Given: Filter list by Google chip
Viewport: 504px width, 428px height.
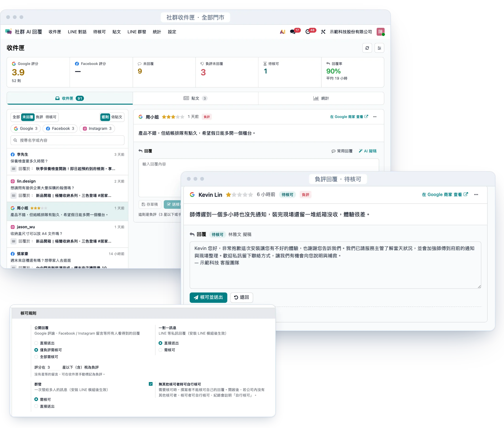Looking at the screenshot, I should click(26, 128).
